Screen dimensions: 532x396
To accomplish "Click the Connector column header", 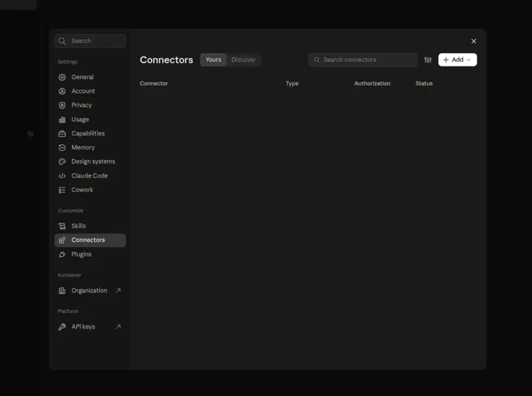I will pos(154,84).
